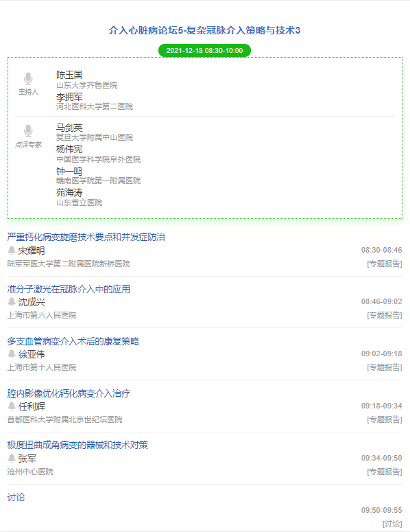The height and width of the screenshot is (532, 410).
Task: Open talk 腔内影像优化钙化病变介入治疗
Action: [x=69, y=393]
